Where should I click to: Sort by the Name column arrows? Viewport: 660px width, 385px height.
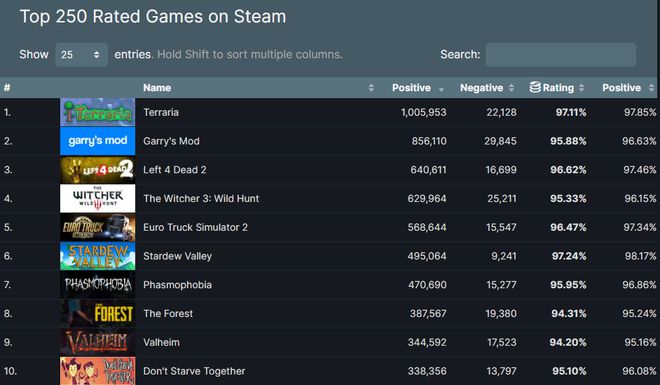pyautogui.click(x=371, y=88)
